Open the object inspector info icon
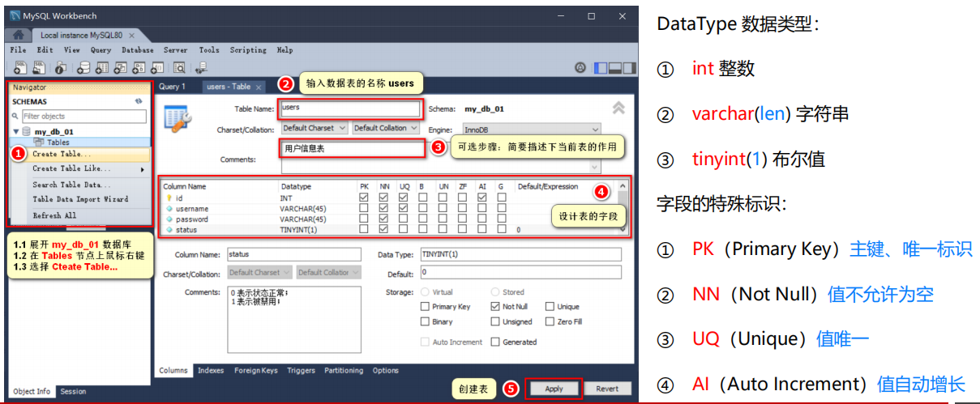980x404 pixels. point(62,68)
